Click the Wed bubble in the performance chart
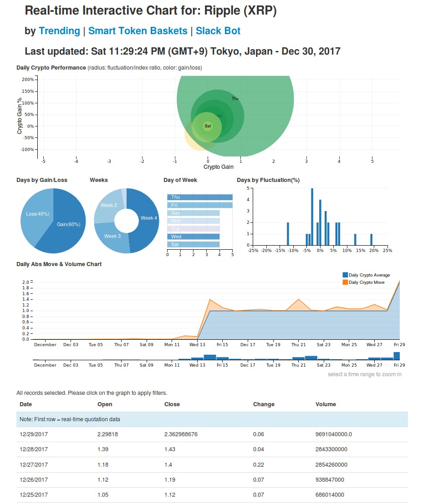Viewport: 428px width, 504px height. click(218, 116)
